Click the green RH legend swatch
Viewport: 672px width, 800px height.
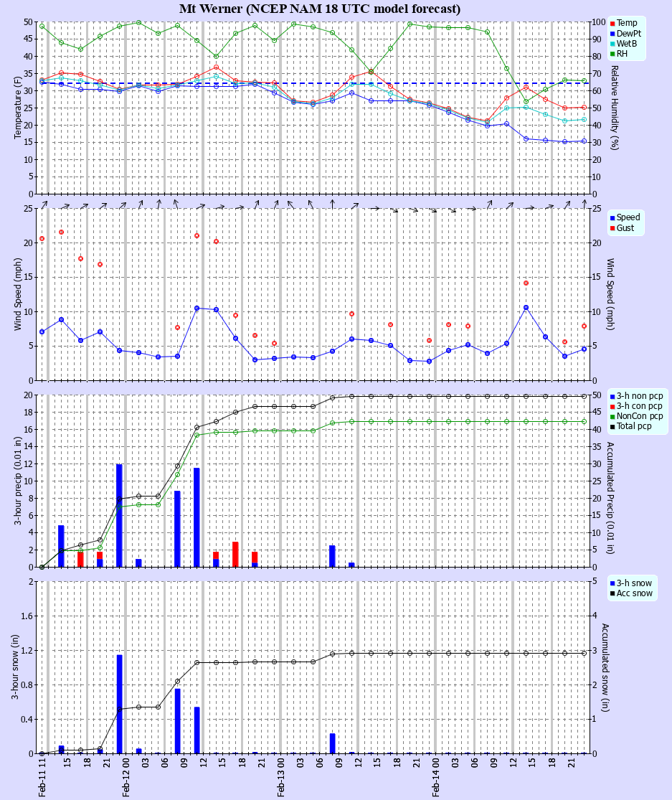[612, 54]
